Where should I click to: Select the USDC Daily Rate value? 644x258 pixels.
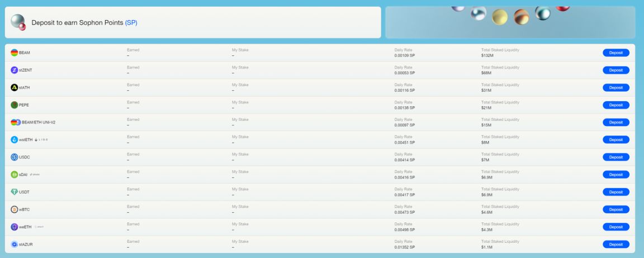click(404, 160)
